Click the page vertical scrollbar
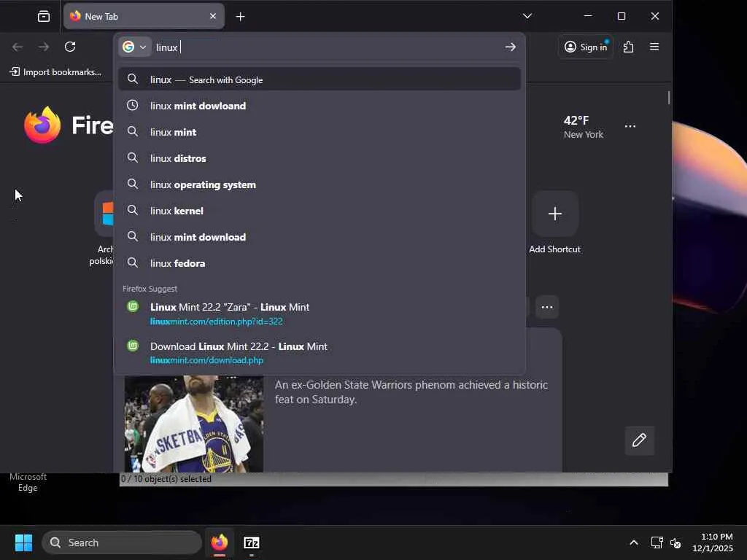747x560 pixels. (x=669, y=98)
